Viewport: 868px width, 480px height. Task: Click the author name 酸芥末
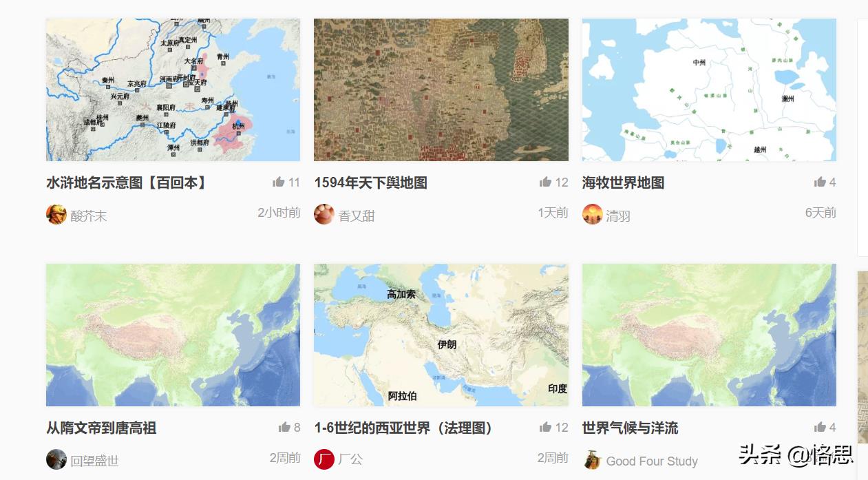point(89,216)
